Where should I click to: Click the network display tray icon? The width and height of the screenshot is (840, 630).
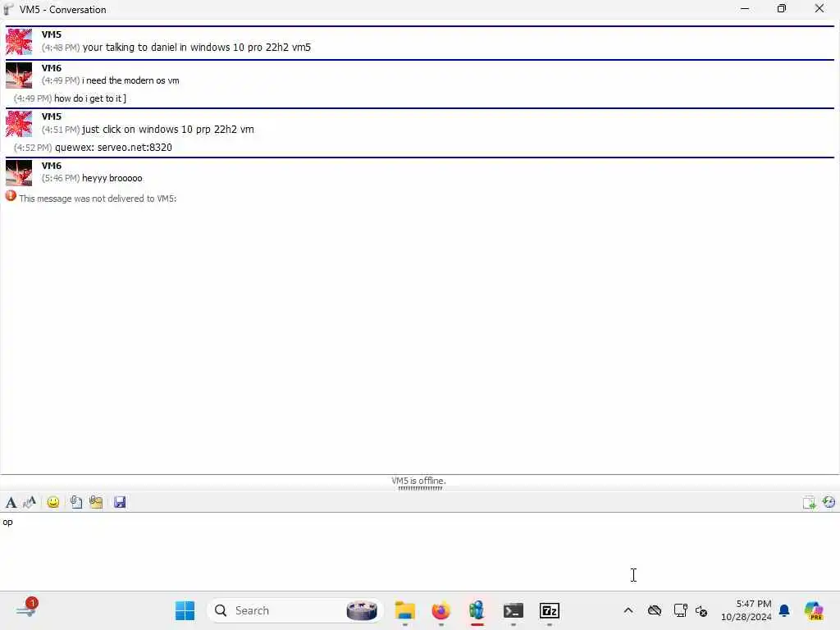click(680, 610)
